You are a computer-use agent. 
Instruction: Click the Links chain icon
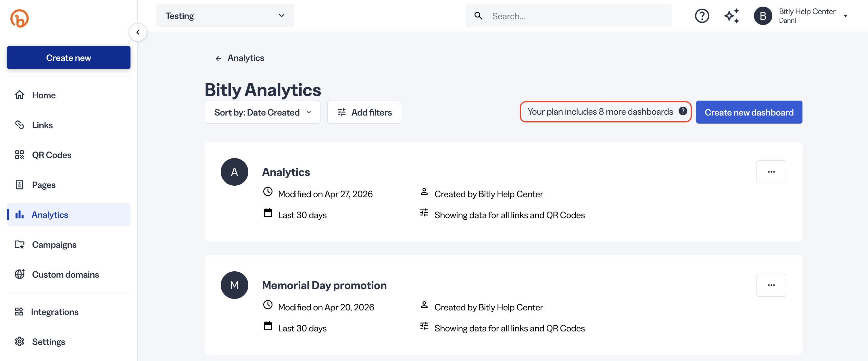[x=20, y=125]
